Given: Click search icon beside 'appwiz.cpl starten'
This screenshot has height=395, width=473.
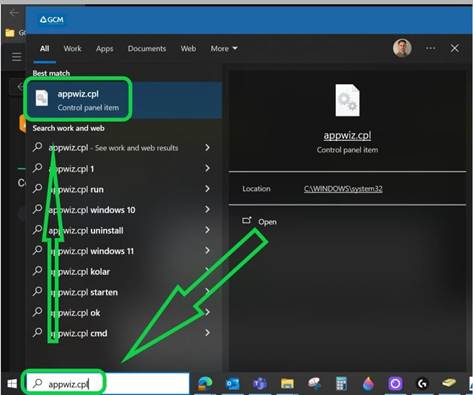Looking at the screenshot, I should pyautogui.click(x=37, y=292).
